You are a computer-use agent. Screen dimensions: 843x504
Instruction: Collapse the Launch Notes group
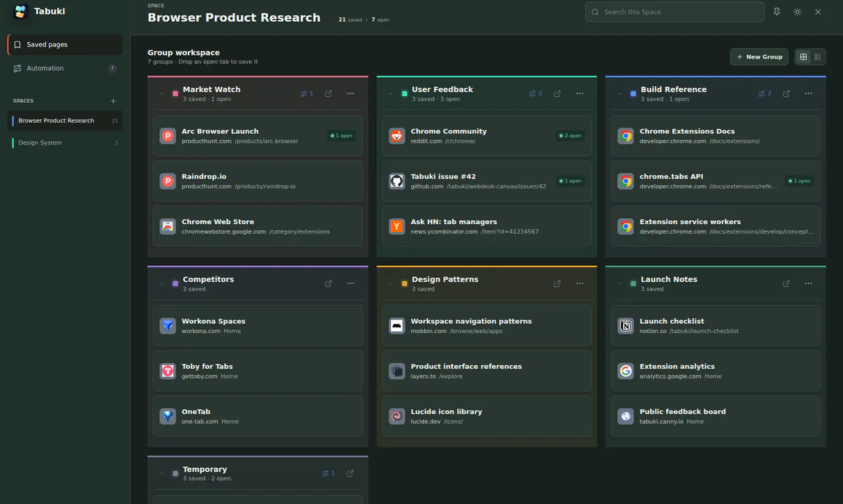point(620,283)
